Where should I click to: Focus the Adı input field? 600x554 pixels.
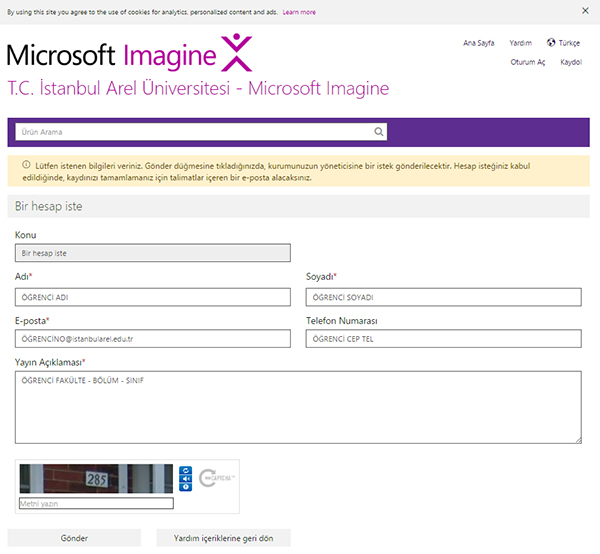click(x=153, y=297)
